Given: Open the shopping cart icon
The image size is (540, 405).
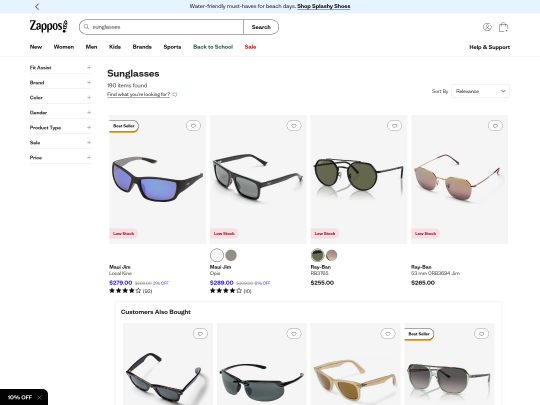Looking at the screenshot, I should pyautogui.click(x=503, y=27).
